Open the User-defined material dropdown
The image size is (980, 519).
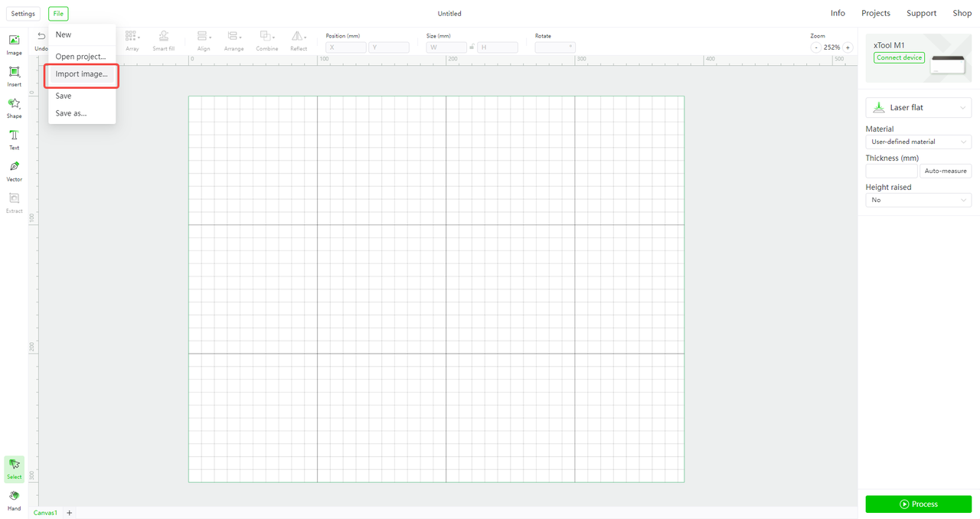(918, 142)
